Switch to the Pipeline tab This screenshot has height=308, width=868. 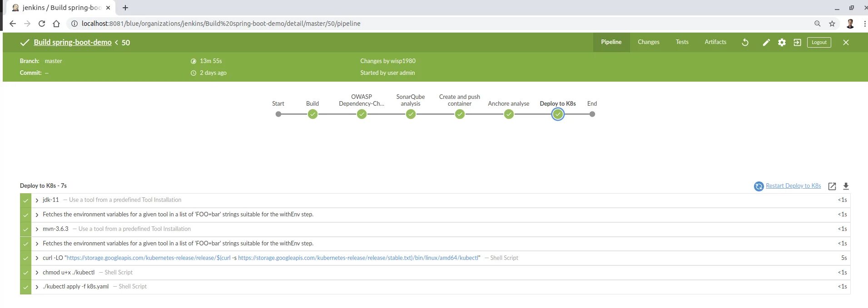(x=611, y=42)
